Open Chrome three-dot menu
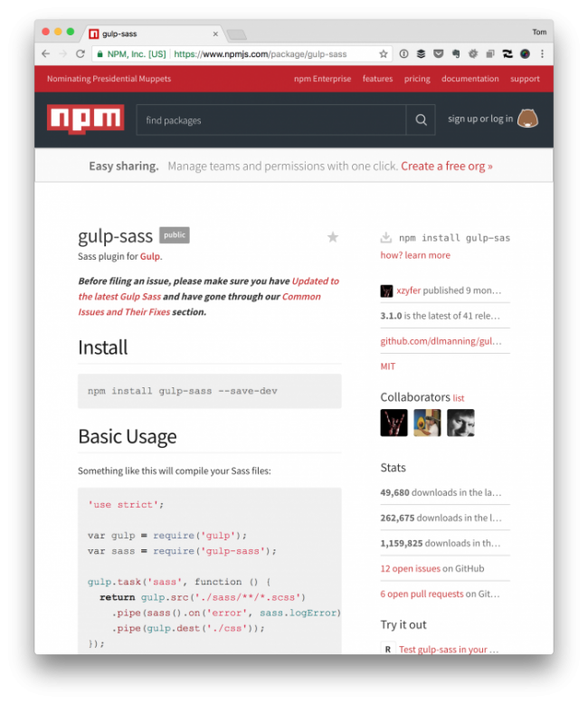The height and width of the screenshot is (704, 588). pyautogui.click(x=542, y=54)
